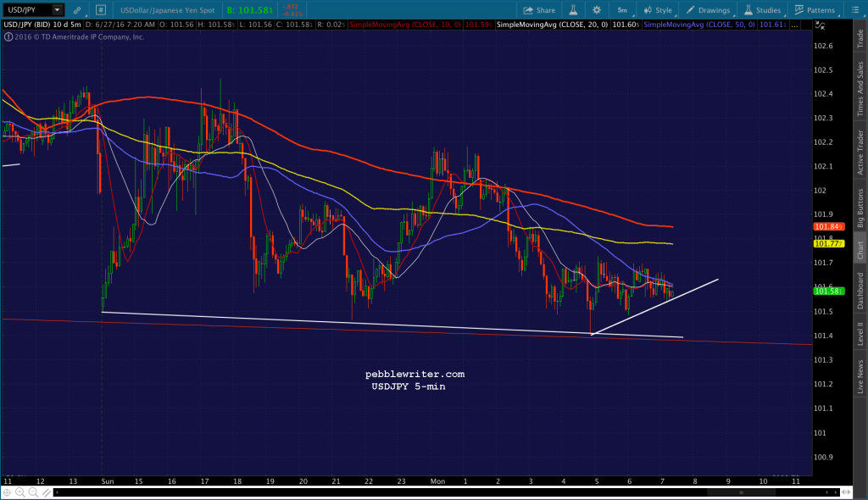
Task: Open chart settings gear icon
Action: pos(596,10)
